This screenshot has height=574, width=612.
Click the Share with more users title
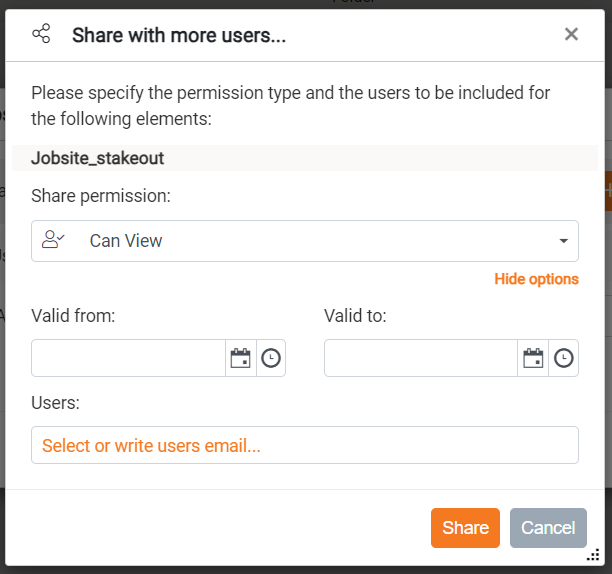click(x=179, y=36)
